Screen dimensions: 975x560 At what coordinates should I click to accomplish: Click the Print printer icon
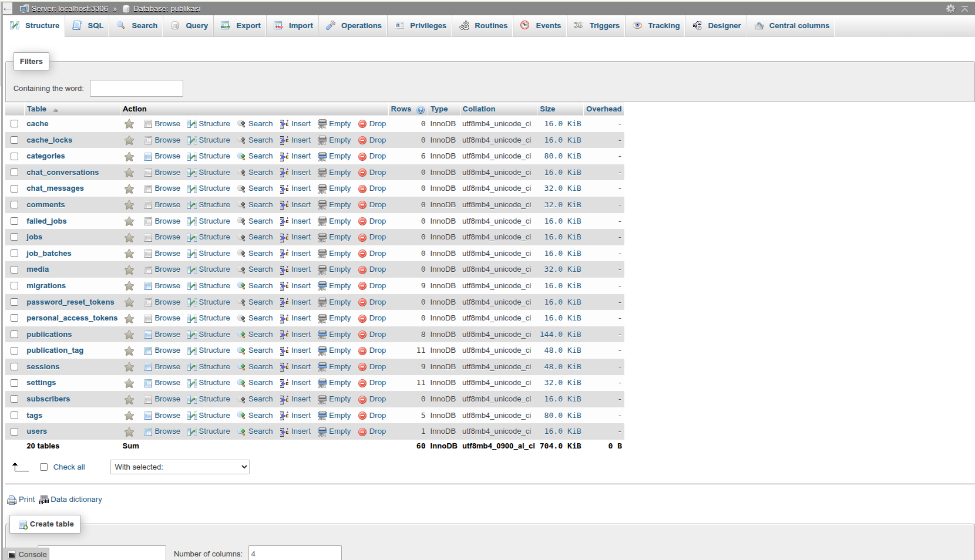pos(12,500)
